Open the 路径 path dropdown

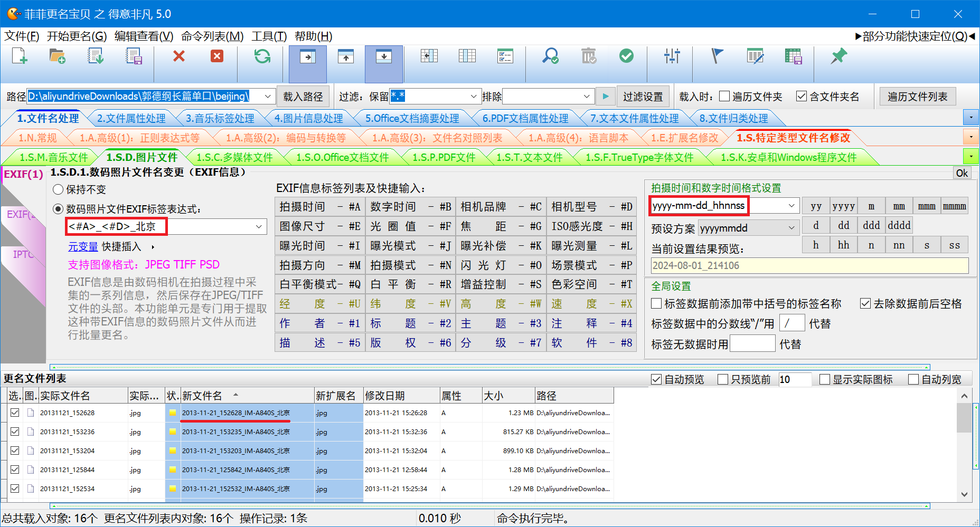coord(268,97)
